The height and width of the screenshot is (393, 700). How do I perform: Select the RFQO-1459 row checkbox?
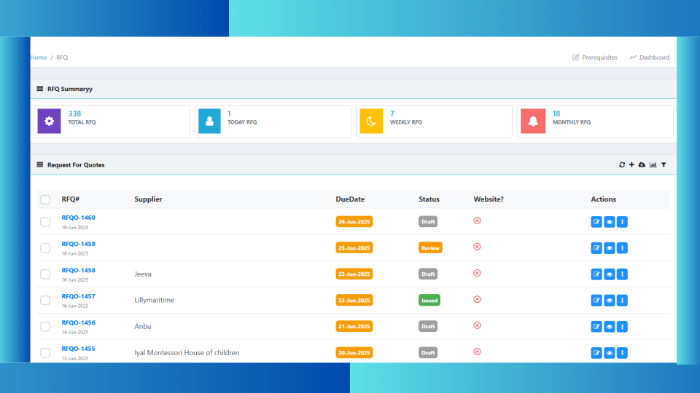click(x=45, y=248)
